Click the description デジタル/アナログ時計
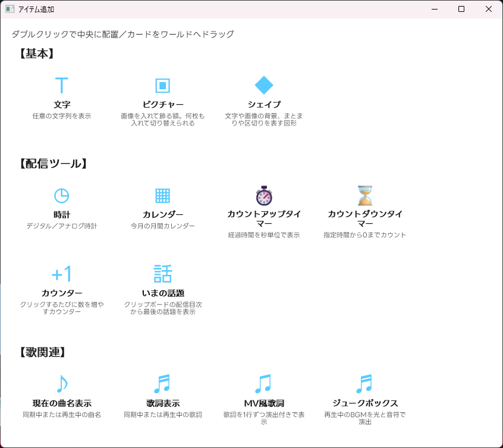Viewport: 503px width, 448px height. (62, 226)
